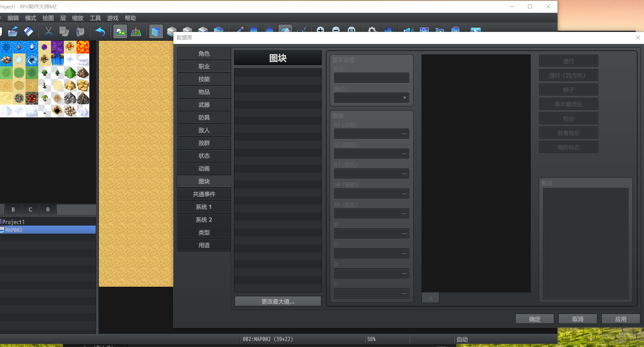This screenshot has height=347, width=644.
Task: Click the 名称 input field
Action: coord(372,77)
